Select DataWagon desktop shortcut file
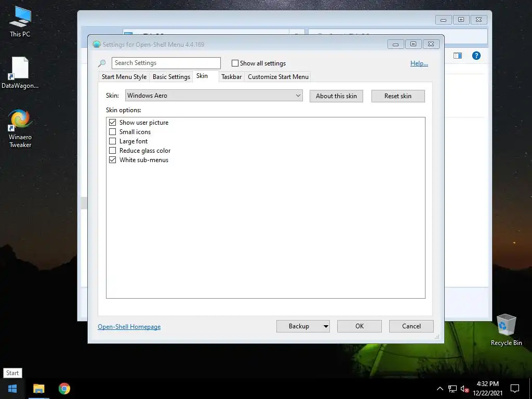This screenshot has height=399, width=532. (20, 73)
